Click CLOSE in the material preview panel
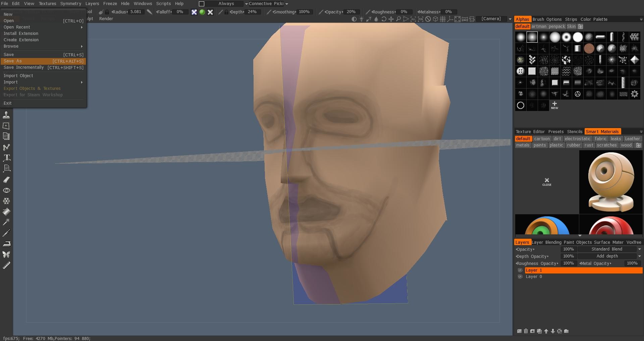The height and width of the screenshot is (341, 644). tap(547, 182)
